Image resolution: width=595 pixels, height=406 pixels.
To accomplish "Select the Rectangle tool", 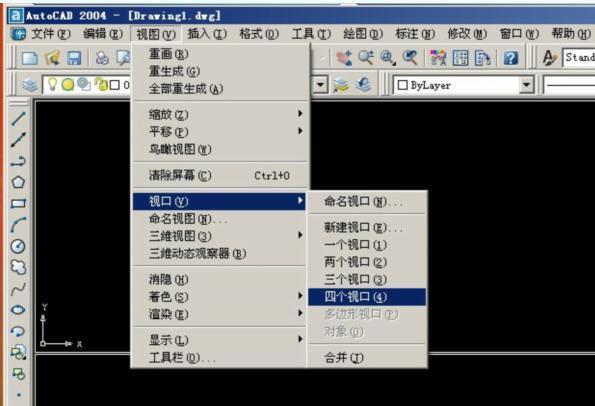I will point(18,204).
